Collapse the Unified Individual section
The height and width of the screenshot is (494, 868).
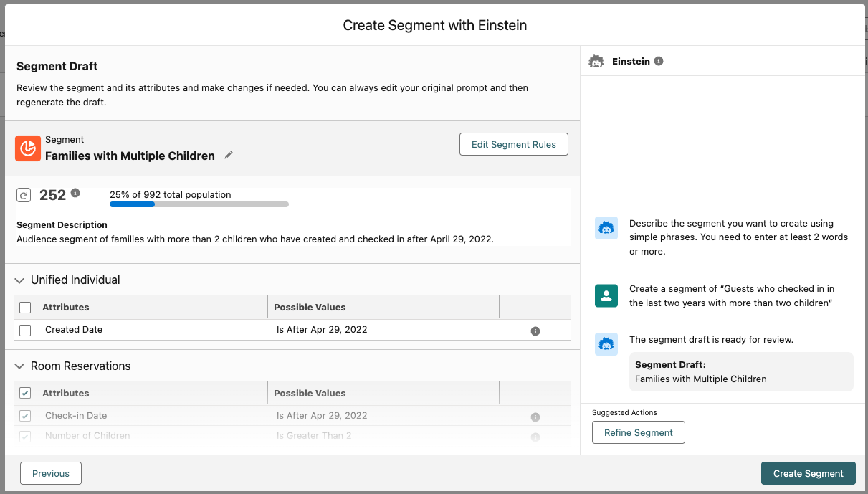coord(19,280)
